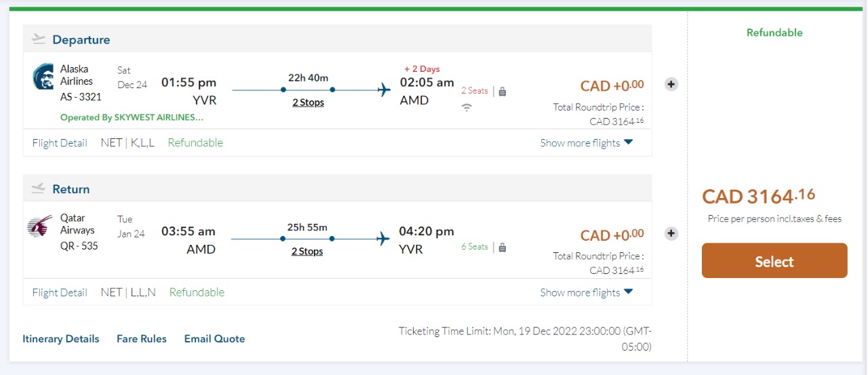Click Email Quote link

click(214, 338)
